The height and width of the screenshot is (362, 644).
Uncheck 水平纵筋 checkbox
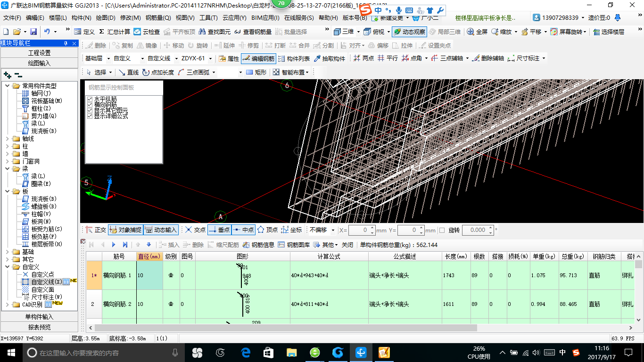90,99
